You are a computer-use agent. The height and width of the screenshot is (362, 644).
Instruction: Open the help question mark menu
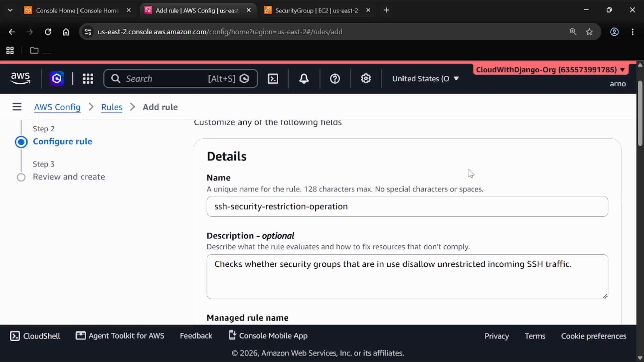tap(335, 79)
